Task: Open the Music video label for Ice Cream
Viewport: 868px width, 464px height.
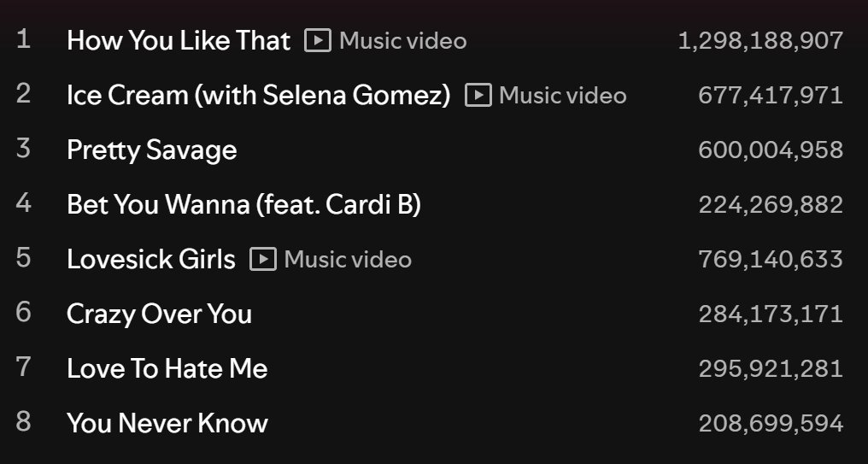Action: point(563,95)
